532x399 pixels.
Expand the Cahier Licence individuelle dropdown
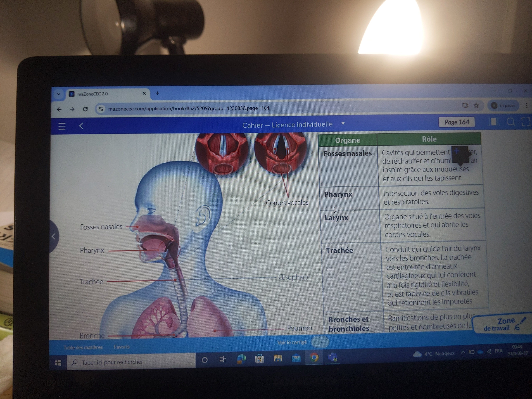tap(343, 124)
